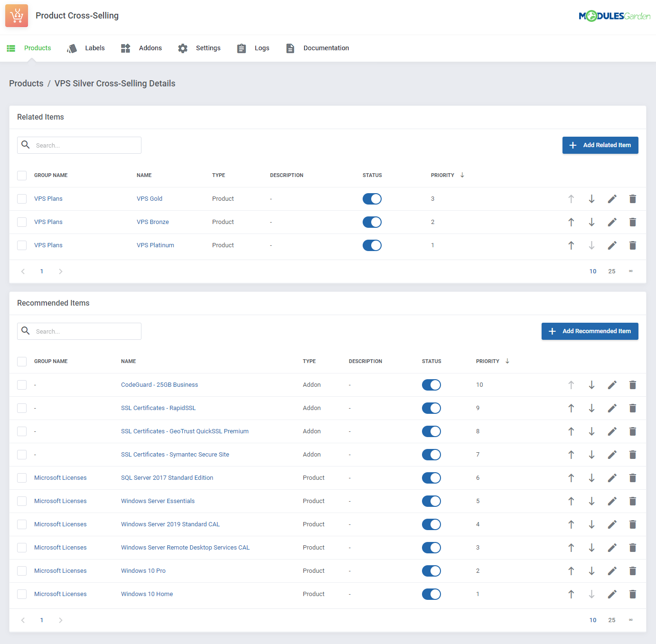
Task: Move Windows 10 Pro down
Action: click(x=592, y=571)
